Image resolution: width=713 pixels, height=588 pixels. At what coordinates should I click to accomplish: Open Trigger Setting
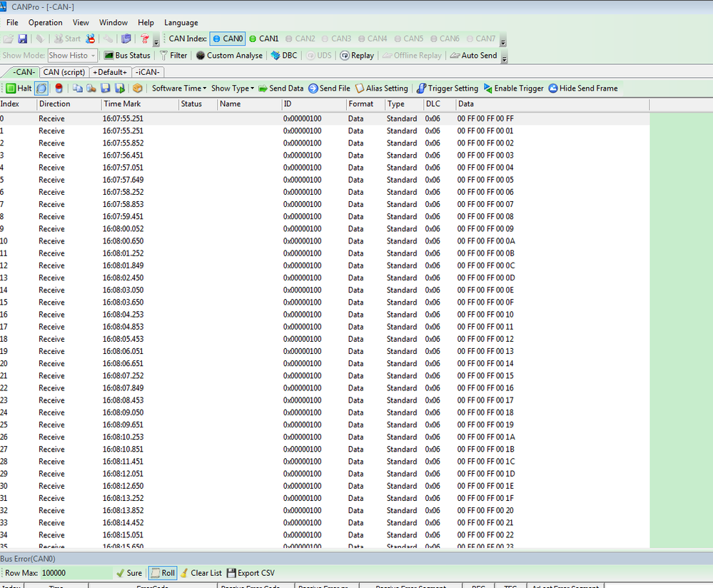447,88
